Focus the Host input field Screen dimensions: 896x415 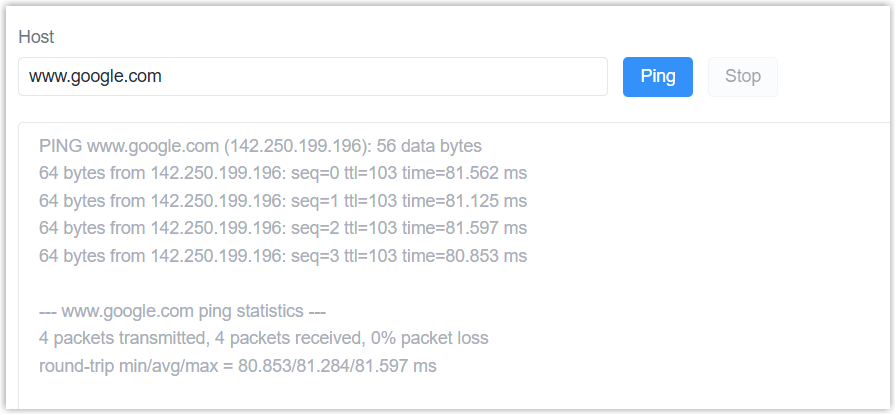400,76
